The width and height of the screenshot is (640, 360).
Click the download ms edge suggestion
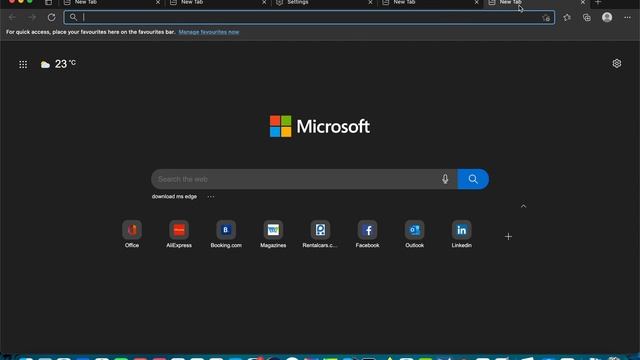point(174,196)
